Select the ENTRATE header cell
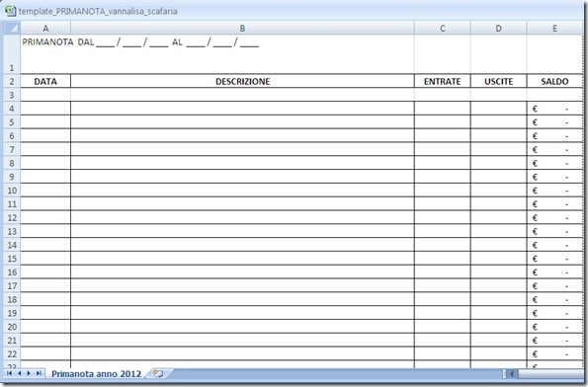Viewport: 588px width, 387px height. (x=443, y=81)
